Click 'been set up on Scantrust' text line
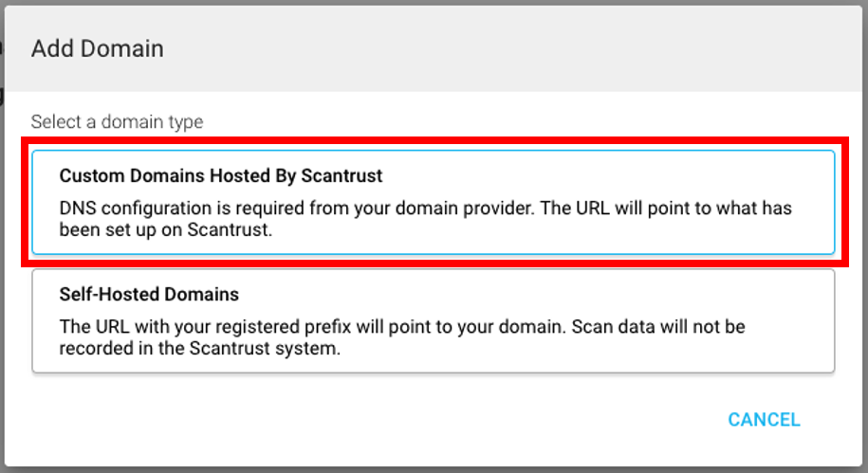This screenshot has width=868, height=473. (x=166, y=230)
